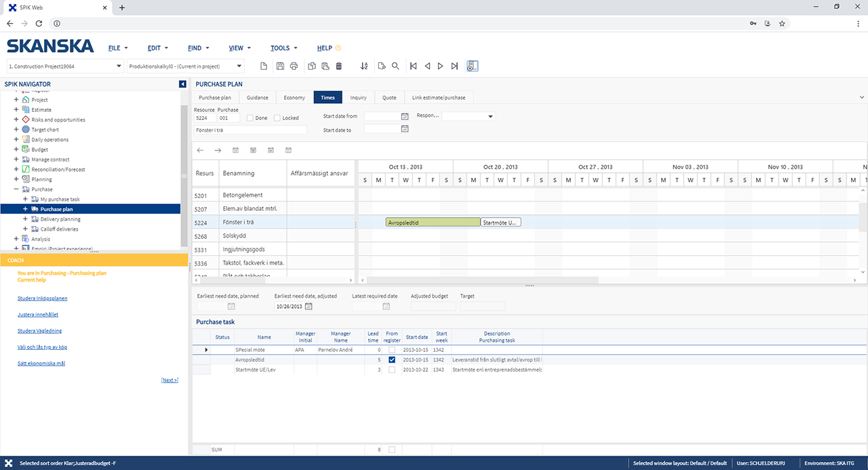Jump to last record icon
The image size is (868, 470).
pyautogui.click(x=454, y=66)
